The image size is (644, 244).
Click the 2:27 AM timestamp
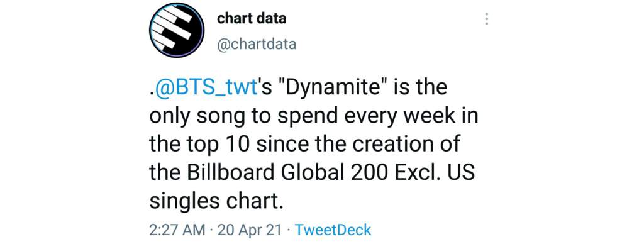[x=177, y=230]
